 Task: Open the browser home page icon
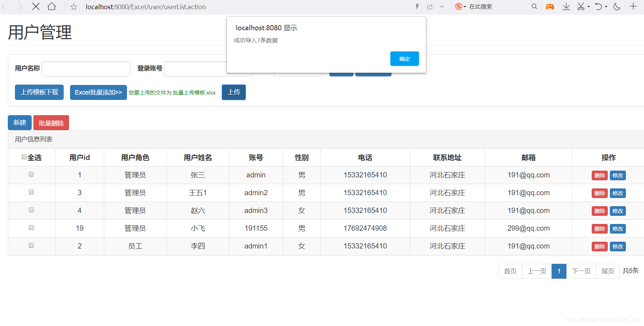click(x=52, y=6)
